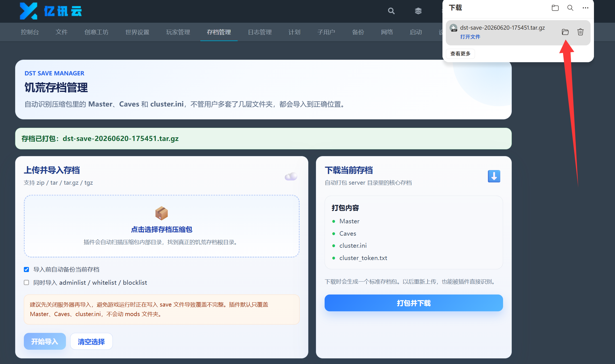This screenshot has height=364, width=615.
Task: Click the 打包内容 heading
Action: tap(345, 208)
